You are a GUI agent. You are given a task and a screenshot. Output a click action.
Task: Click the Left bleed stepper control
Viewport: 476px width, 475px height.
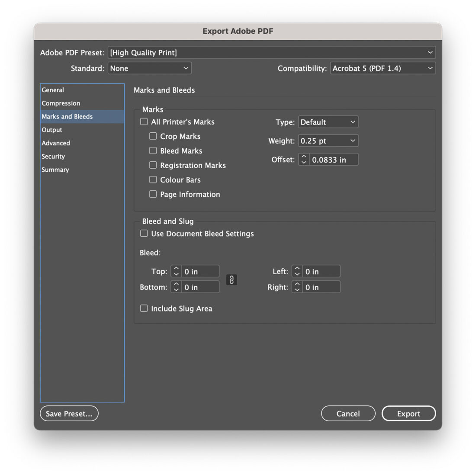[x=297, y=271]
